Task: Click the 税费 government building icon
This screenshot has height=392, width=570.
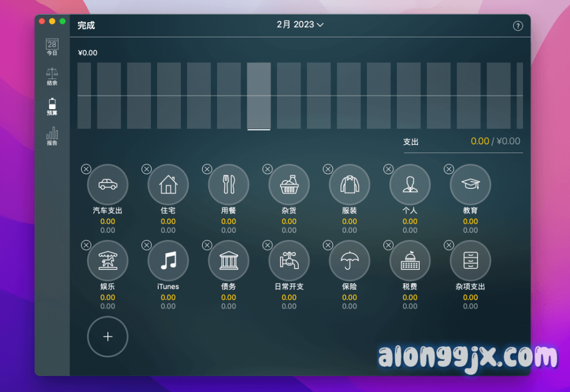Action: (410, 261)
